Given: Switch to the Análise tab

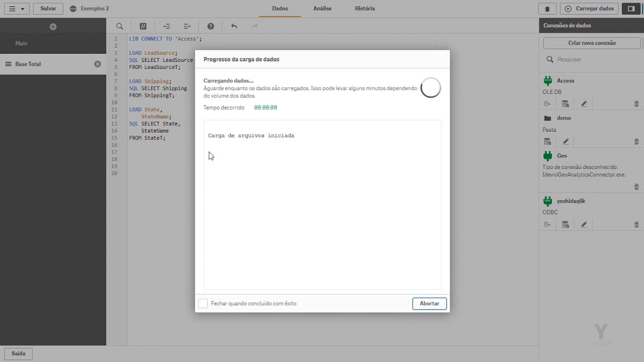Looking at the screenshot, I should [x=323, y=9].
